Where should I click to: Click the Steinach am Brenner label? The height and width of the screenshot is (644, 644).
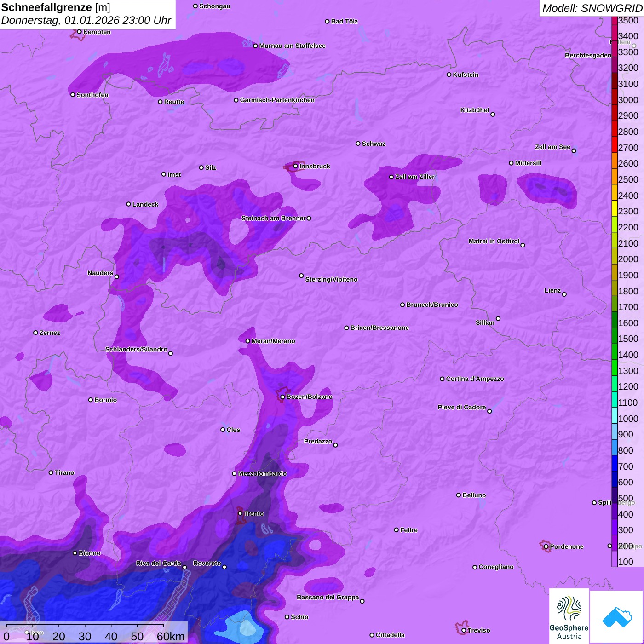click(273, 218)
